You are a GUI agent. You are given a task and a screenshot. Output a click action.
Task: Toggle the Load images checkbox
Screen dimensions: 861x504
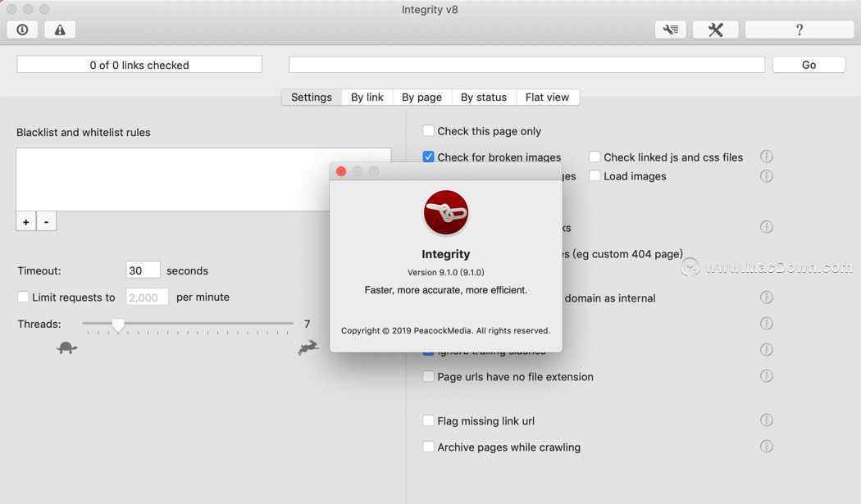[594, 175]
